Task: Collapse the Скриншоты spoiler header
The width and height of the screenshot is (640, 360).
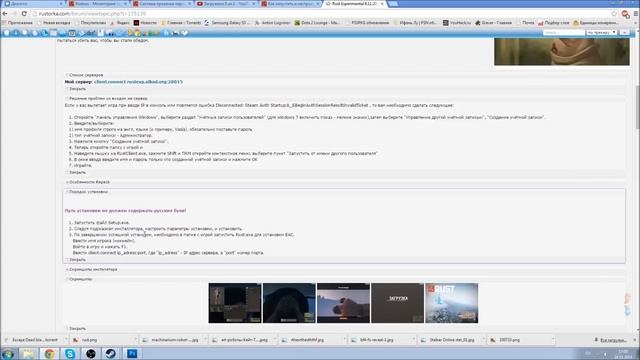Action: pyautogui.click(x=79, y=279)
